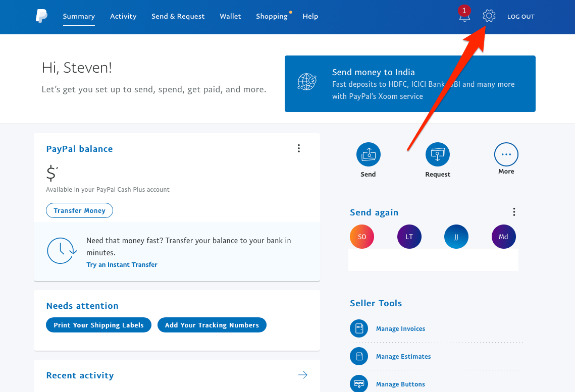The width and height of the screenshot is (575, 392).
Task: Click the Recent activity heading
Action: coord(80,375)
